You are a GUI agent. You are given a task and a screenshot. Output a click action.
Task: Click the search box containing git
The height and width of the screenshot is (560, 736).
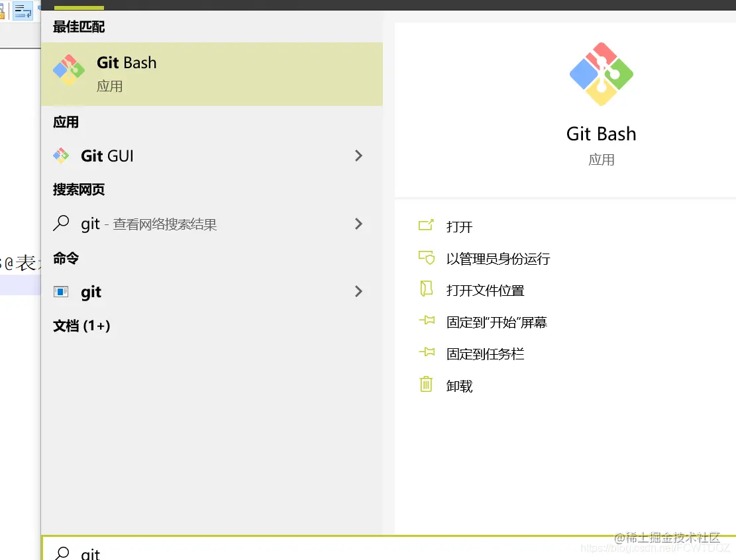click(x=389, y=549)
